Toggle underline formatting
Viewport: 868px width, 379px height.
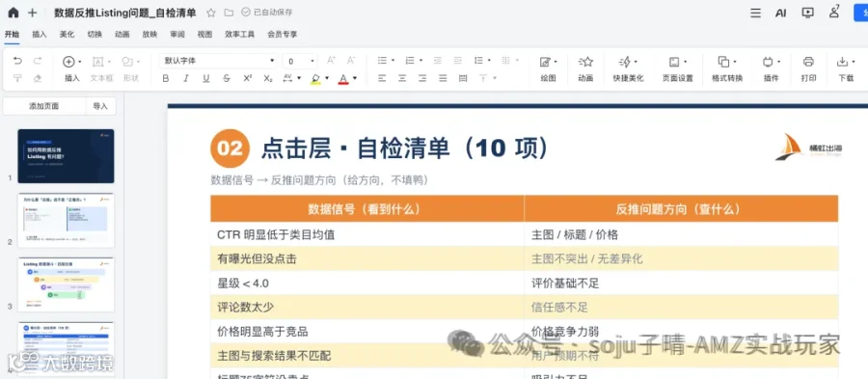coord(206,78)
